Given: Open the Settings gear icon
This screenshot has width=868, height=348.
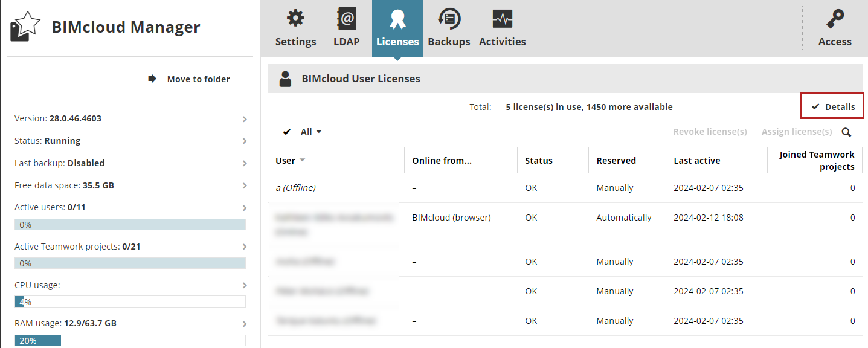Looking at the screenshot, I should coord(295,19).
